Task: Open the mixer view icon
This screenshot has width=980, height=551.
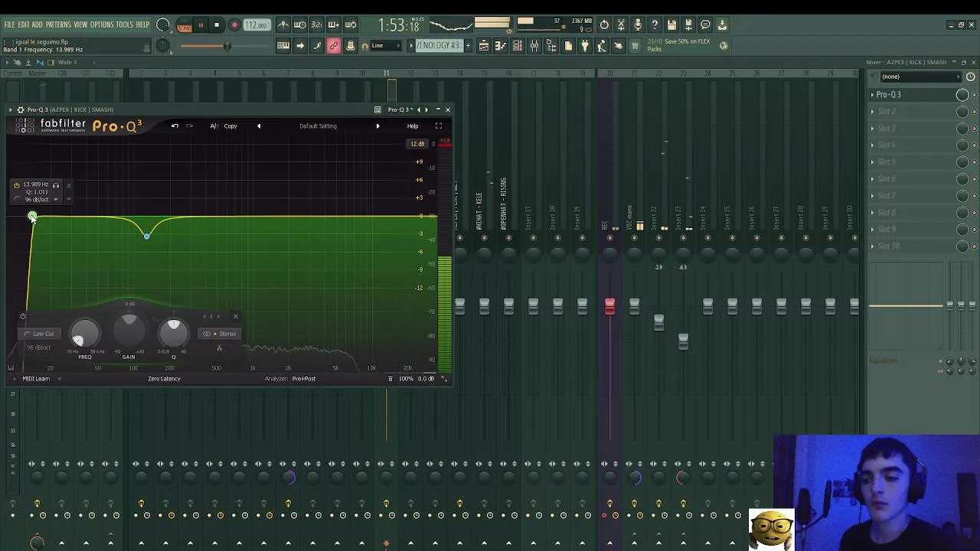Action: 534,46
